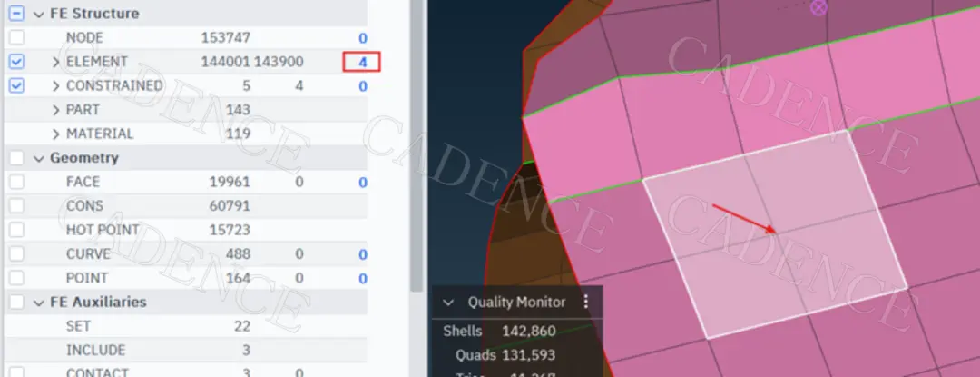
Task: Click the purple crossed-circle marker in viewport
Action: [818, 7]
